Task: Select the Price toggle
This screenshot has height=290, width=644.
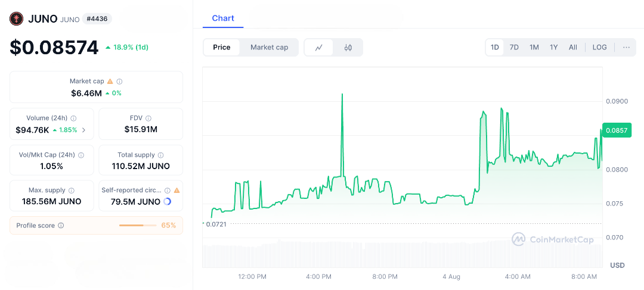Action: pyautogui.click(x=222, y=47)
